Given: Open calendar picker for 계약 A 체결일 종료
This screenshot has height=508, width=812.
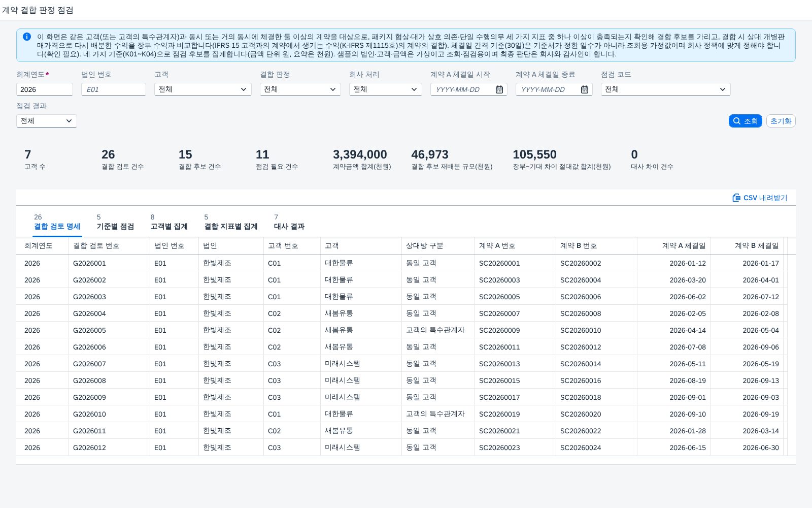Looking at the screenshot, I should 585,89.
